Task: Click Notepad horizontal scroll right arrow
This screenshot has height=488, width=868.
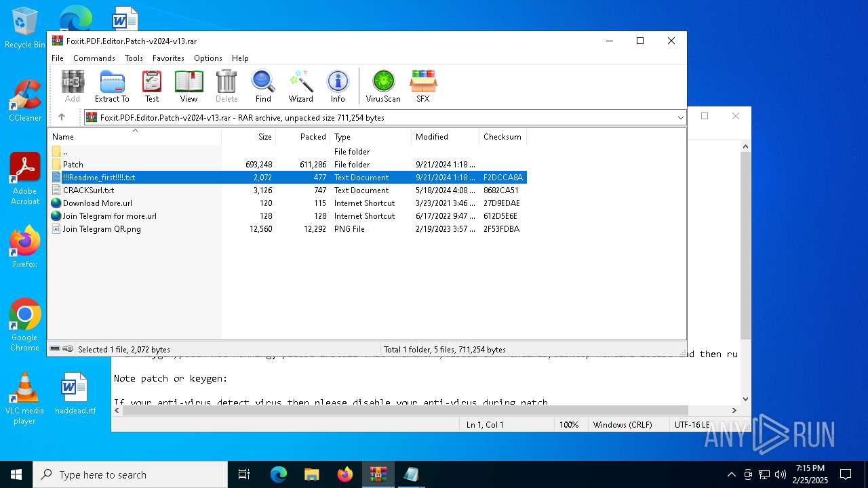Action: pos(734,410)
